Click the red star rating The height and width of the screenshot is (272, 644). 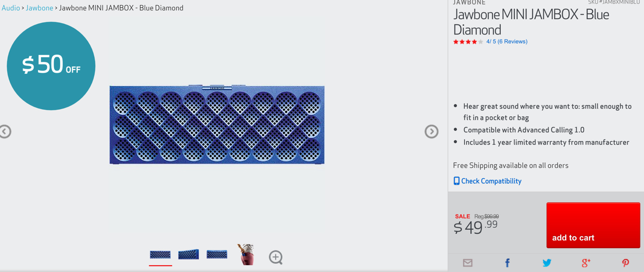[468, 42]
